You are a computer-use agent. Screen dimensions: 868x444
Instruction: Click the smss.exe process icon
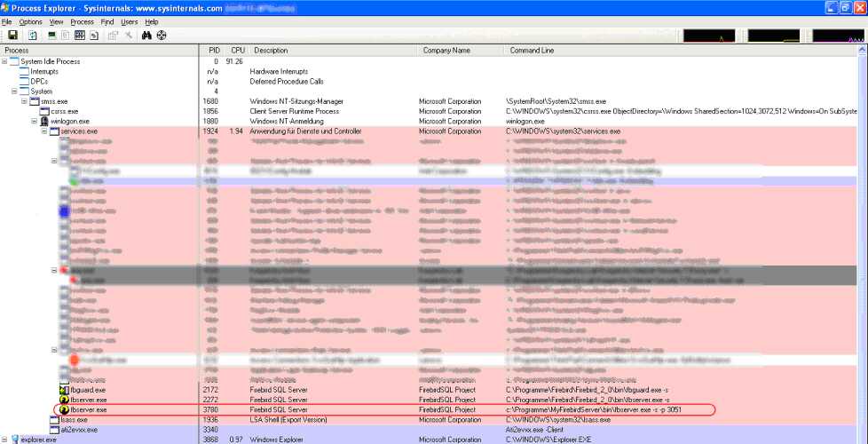pos(35,102)
